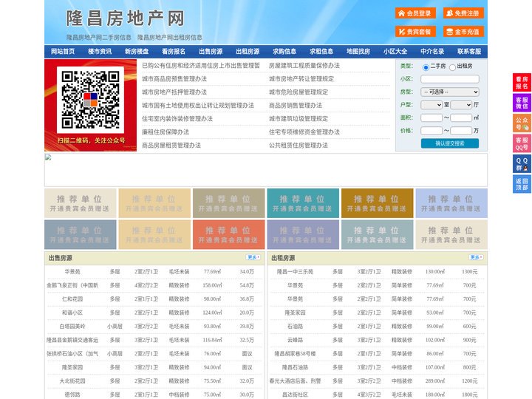Click the 会员登录 button
This screenshot has height=399, width=532.
pos(415,13)
